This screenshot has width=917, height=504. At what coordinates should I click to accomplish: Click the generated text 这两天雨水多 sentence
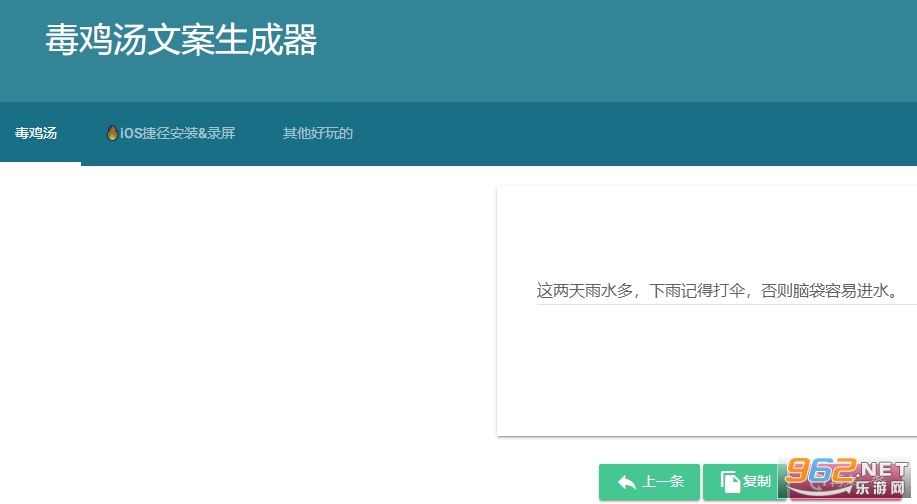(x=719, y=291)
